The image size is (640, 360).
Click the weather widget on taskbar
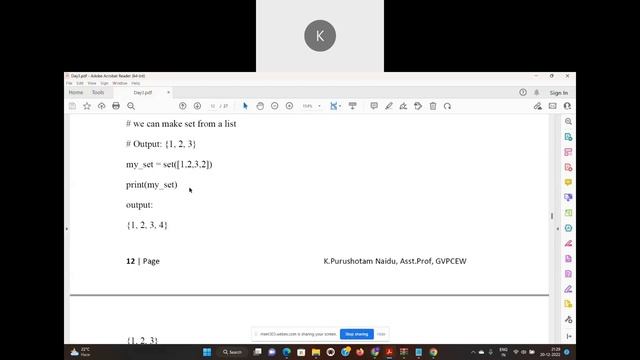[x=80, y=352]
